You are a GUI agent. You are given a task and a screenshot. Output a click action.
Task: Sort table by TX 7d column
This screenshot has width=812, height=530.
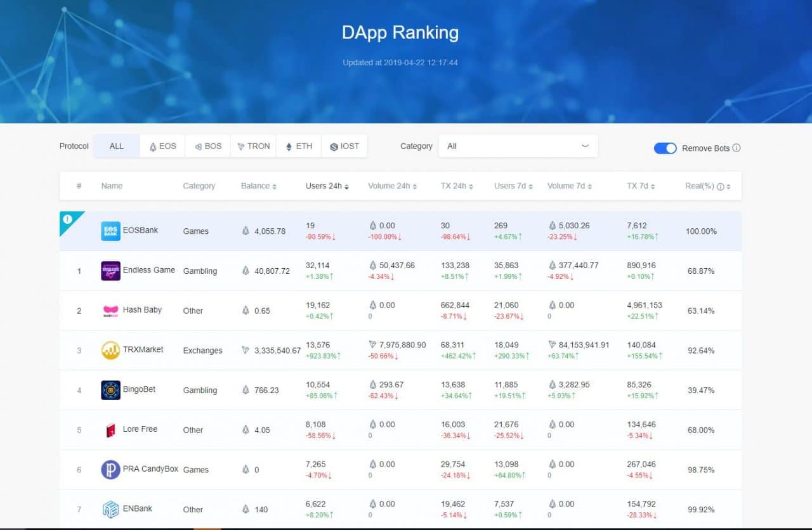[641, 186]
